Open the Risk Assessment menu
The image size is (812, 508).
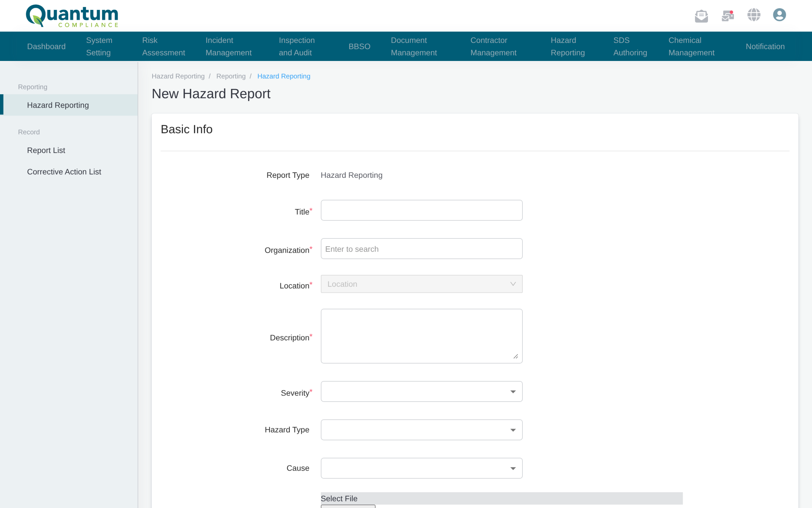click(x=163, y=46)
